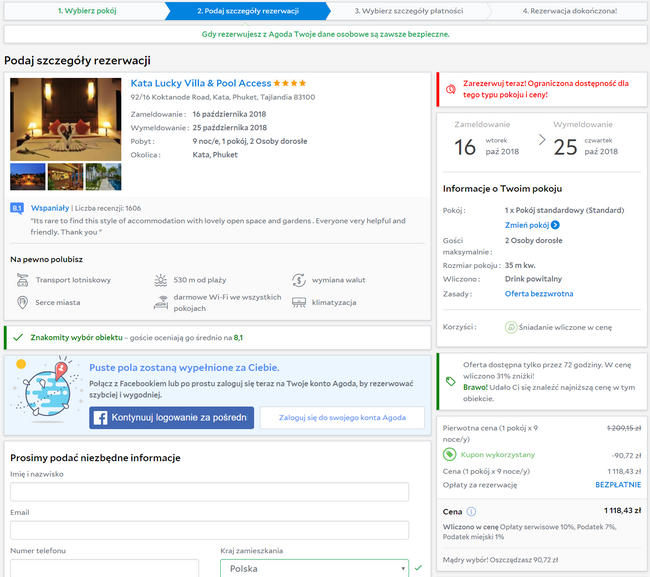
Task: Select step 2 Podaj szczegóły rezerwacji
Action: [248, 11]
